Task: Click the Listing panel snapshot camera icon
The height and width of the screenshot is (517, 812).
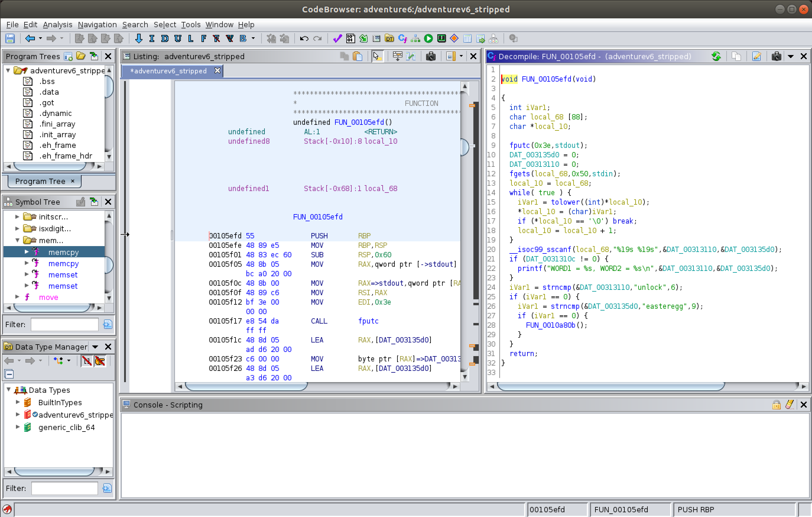Action: pyautogui.click(x=431, y=56)
